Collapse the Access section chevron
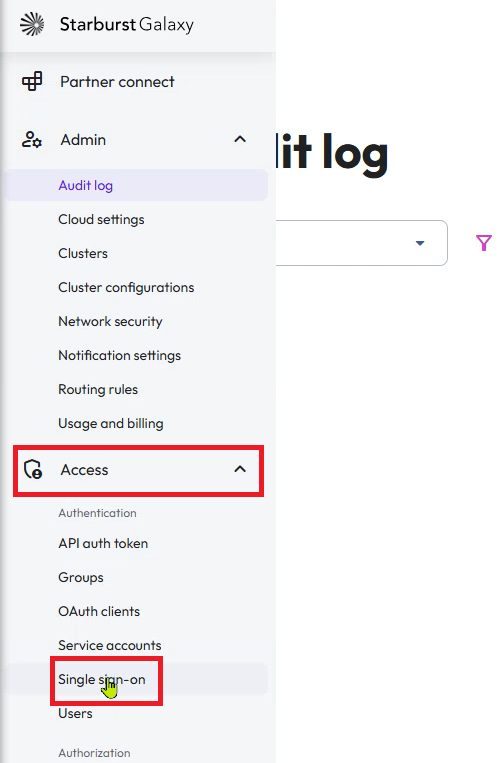Image resolution: width=504 pixels, height=763 pixels. click(x=240, y=469)
